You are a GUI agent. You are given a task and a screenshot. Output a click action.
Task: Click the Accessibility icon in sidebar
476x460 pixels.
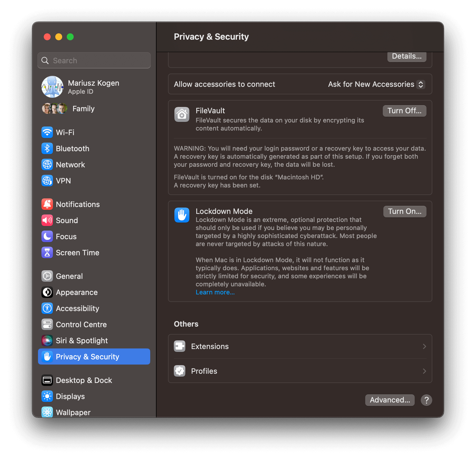coord(47,308)
